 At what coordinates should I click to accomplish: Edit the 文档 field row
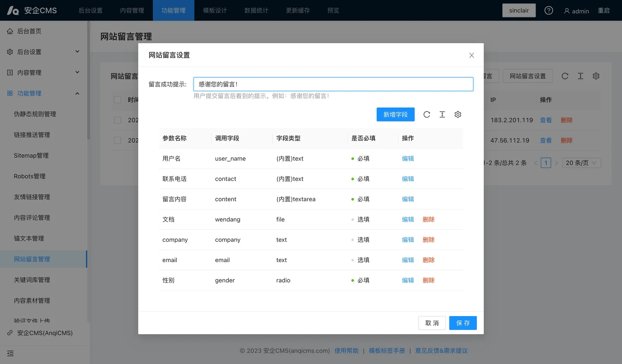(x=408, y=219)
